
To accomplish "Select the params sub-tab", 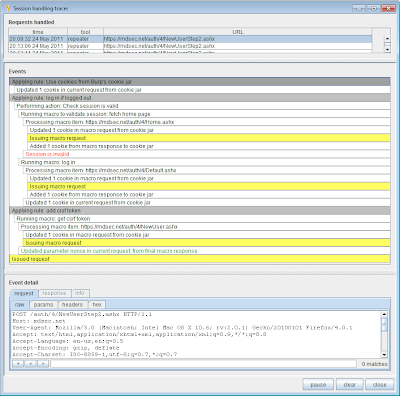I will click(43, 305).
